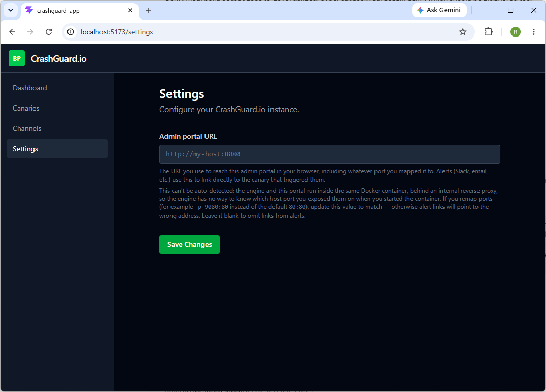This screenshot has height=392, width=546.
Task: Click the browser forward arrow
Action: 30,32
